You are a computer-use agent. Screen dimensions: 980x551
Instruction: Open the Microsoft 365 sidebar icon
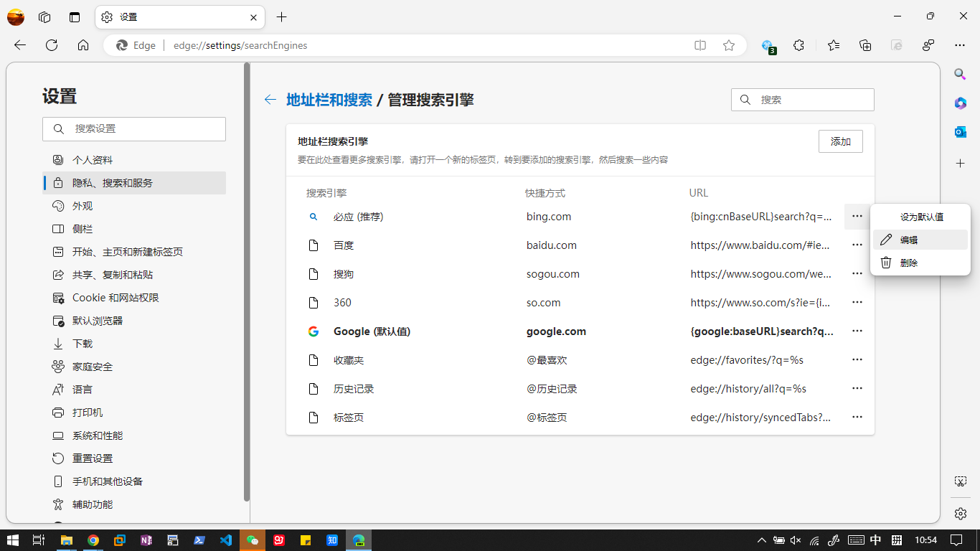point(960,103)
